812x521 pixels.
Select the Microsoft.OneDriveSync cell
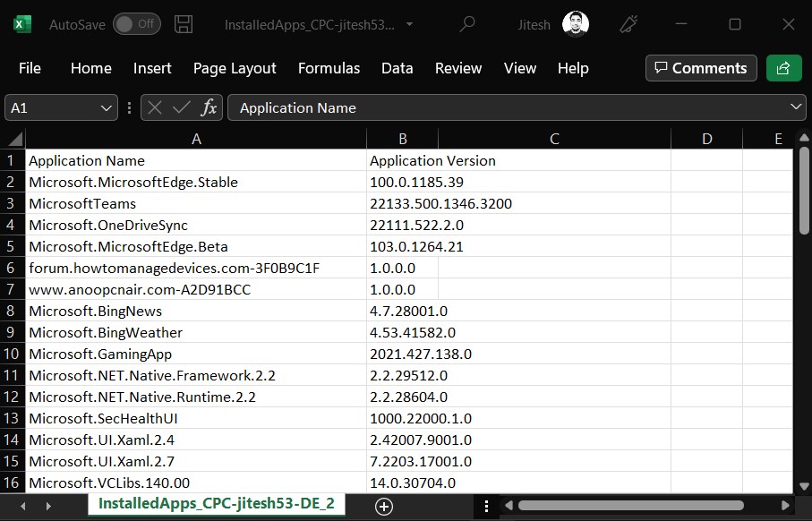click(x=196, y=226)
